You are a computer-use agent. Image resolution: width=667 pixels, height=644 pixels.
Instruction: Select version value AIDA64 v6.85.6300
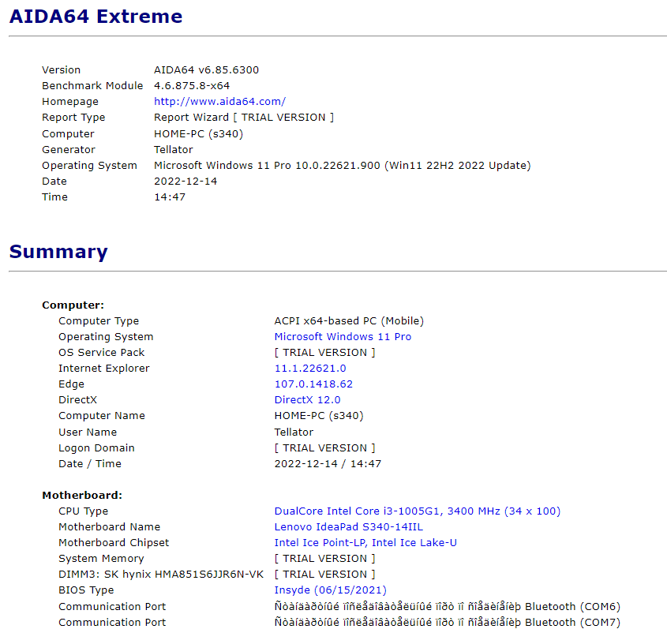tap(206, 69)
